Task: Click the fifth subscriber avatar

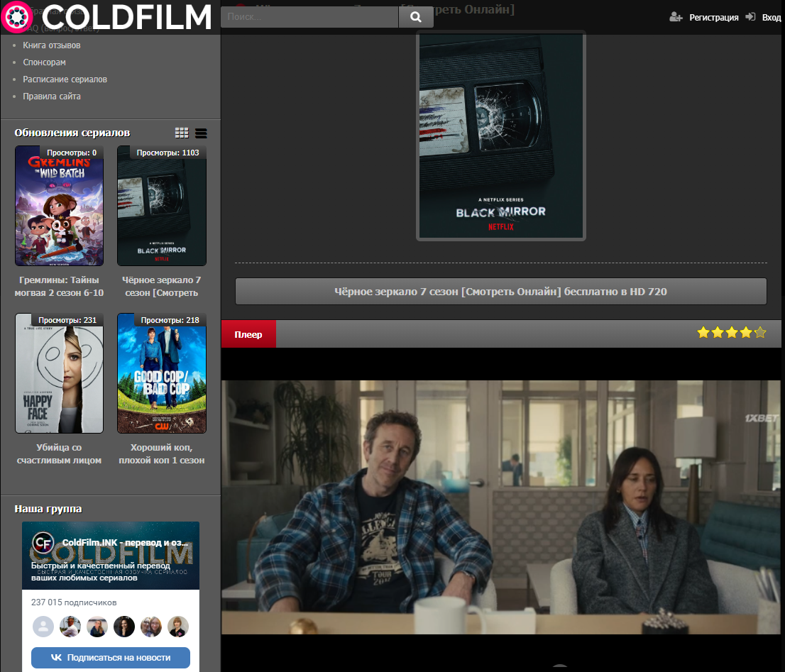Action: click(x=151, y=627)
